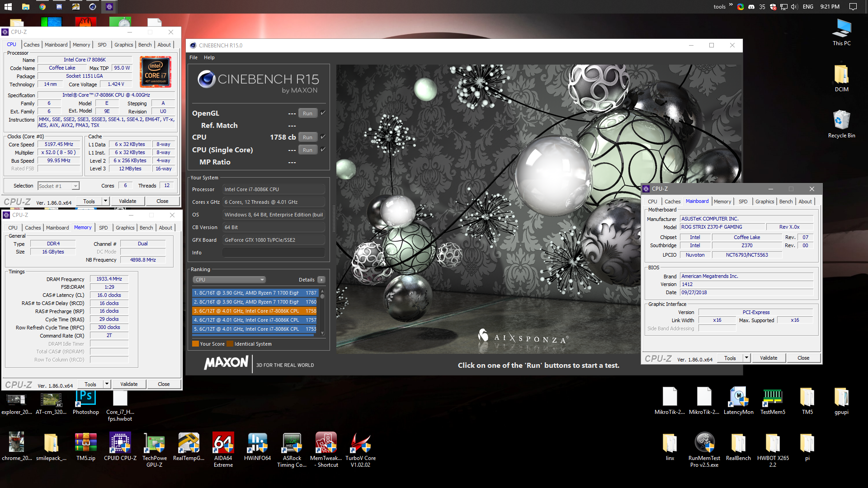The image size is (868, 488).
Task: Click Validate in CPU-Z Memory window
Action: [129, 384]
